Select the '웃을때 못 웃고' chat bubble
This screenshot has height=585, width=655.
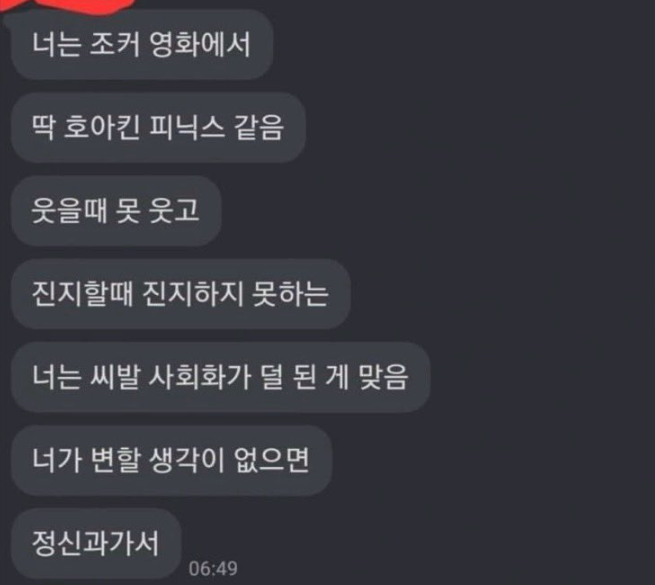[x=116, y=211]
